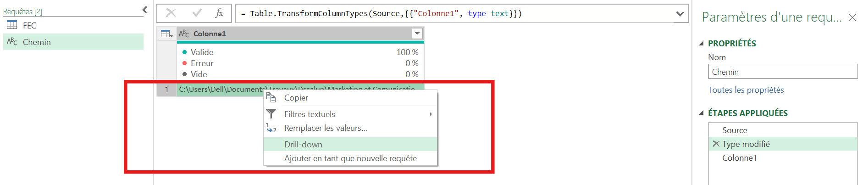Viewport: 868px width, 185px height.
Task: Collapse the PROPRIÉTÉS section triangle
Action: (701, 44)
